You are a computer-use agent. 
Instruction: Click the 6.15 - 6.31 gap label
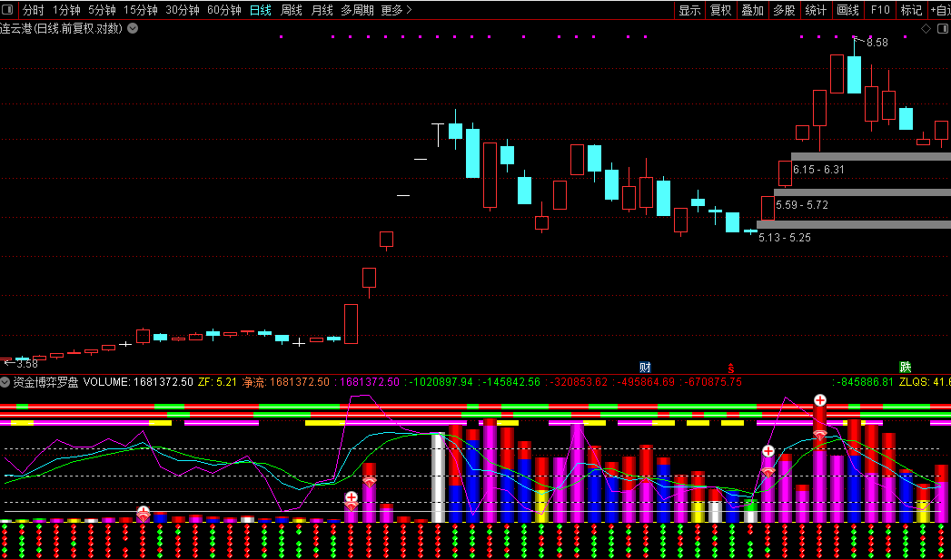tap(818, 169)
